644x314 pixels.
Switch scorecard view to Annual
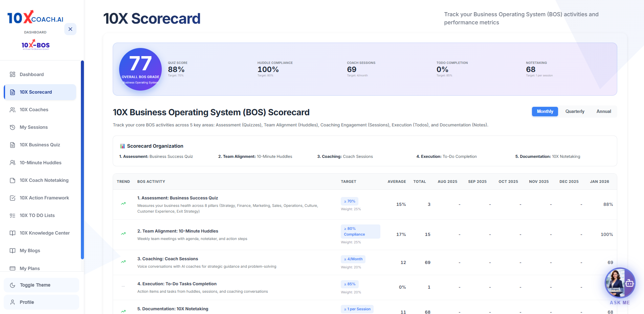click(x=603, y=112)
